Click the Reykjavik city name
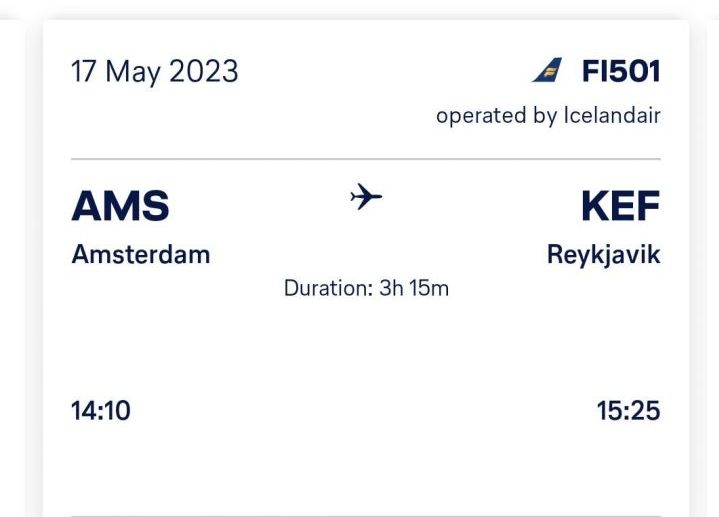 click(603, 254)
